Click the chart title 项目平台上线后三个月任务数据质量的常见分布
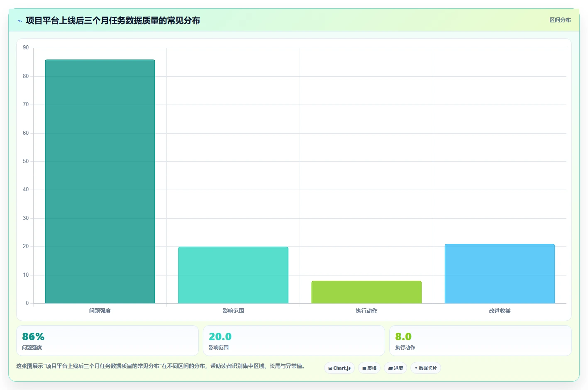The image size is (588, 390). click(113, 20)
